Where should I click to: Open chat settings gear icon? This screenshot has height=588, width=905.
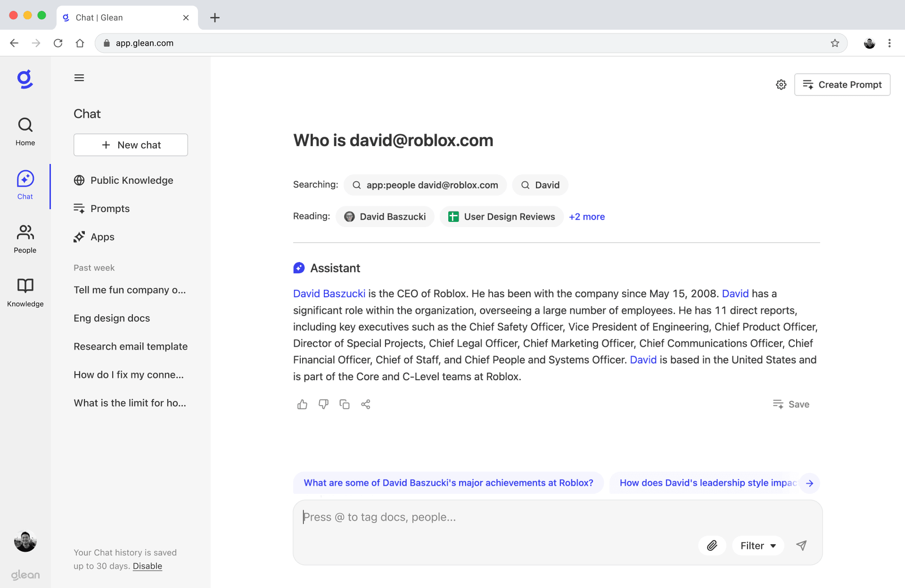pyautogui.click(x=781, y=85)
